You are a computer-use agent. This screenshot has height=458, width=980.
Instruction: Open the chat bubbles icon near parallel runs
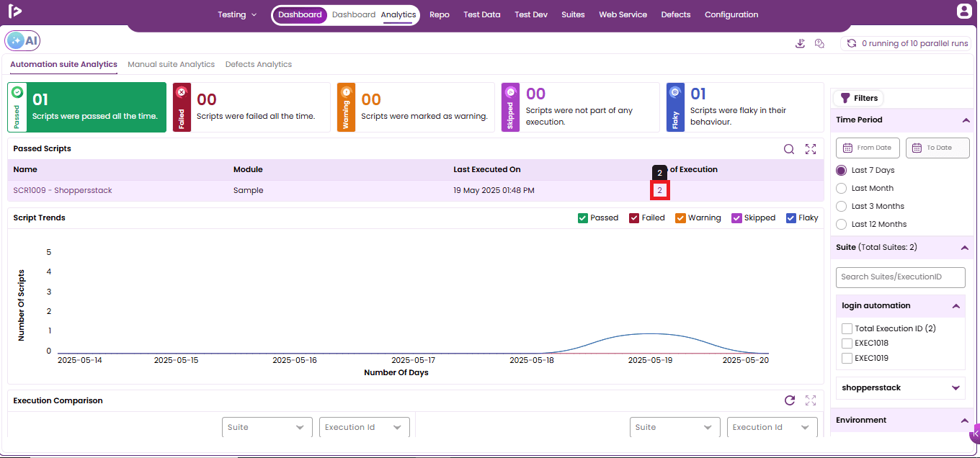tap(819, 43)
